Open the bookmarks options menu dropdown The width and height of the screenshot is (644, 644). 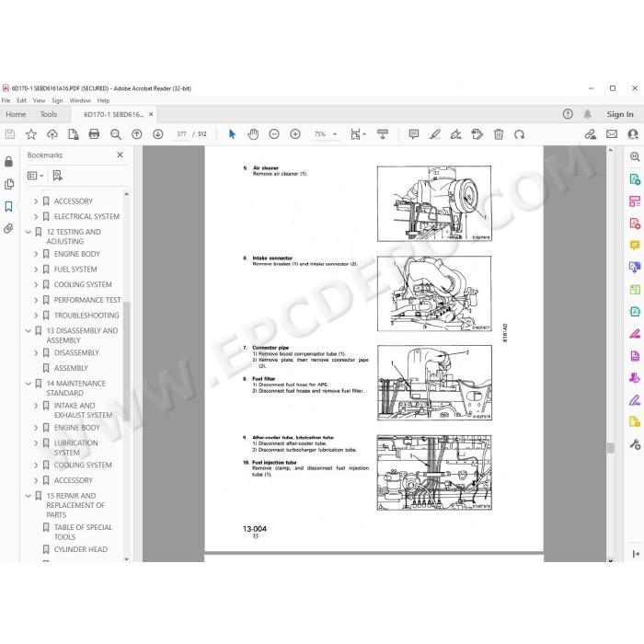pos(35,176)
